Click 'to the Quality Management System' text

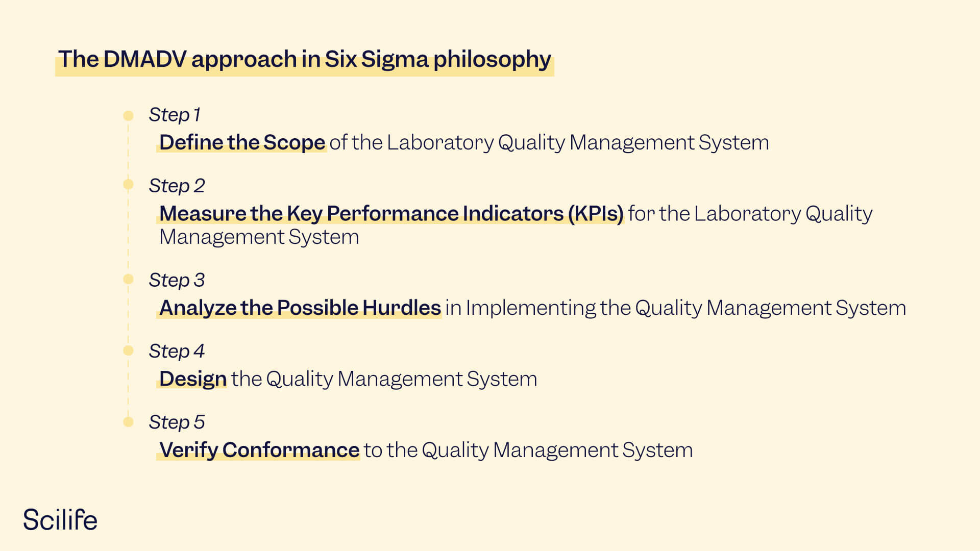point(528,450)
